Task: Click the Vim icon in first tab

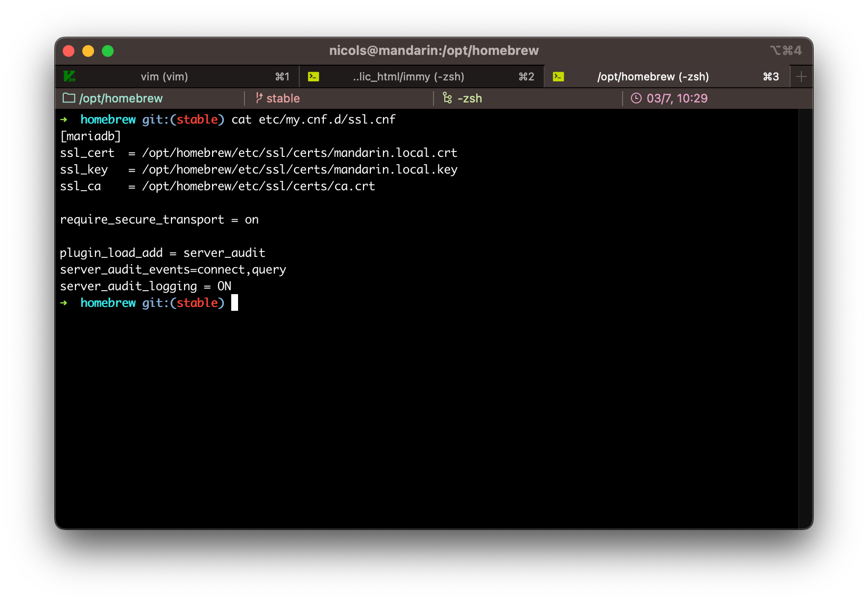Action: pos(70,76)
